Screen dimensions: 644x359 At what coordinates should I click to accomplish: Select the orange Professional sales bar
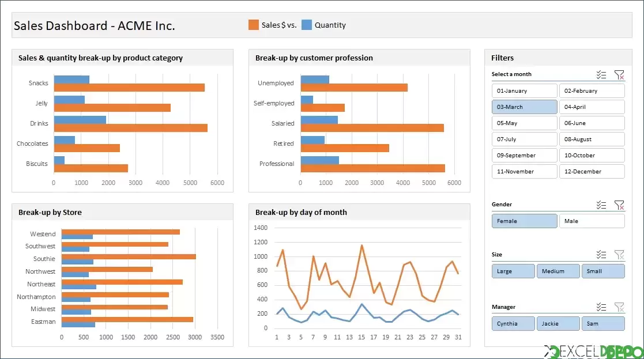[x=373, y=168]
